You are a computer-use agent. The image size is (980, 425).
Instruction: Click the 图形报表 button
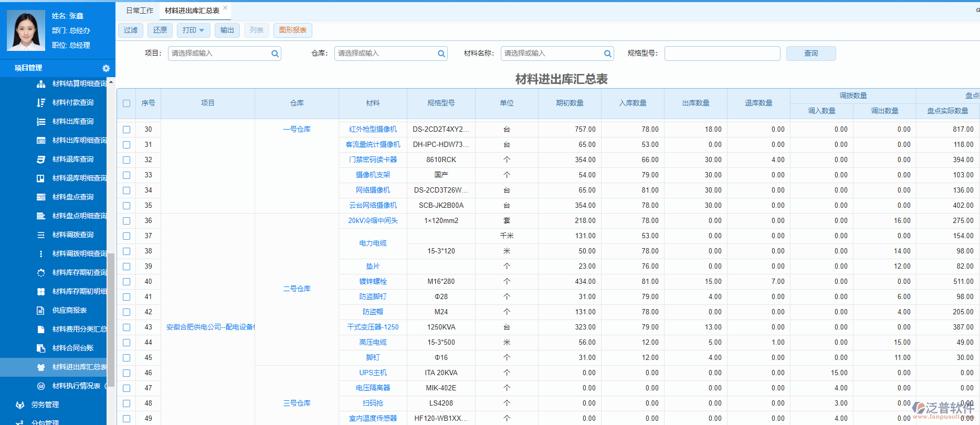tap(293, 30)
